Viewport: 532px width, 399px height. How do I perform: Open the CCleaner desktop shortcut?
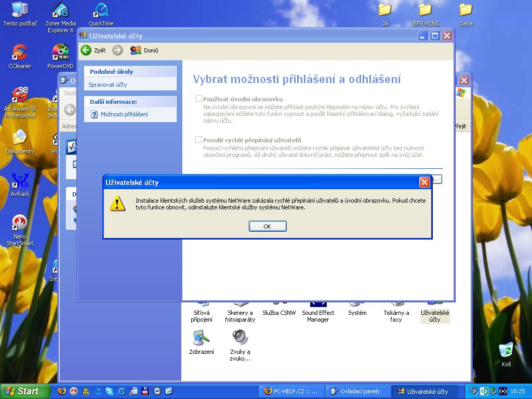[20, 53]
